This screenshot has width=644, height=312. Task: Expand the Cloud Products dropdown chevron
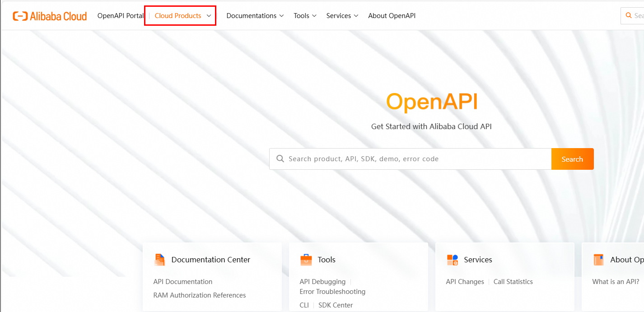tap(209, 16)
